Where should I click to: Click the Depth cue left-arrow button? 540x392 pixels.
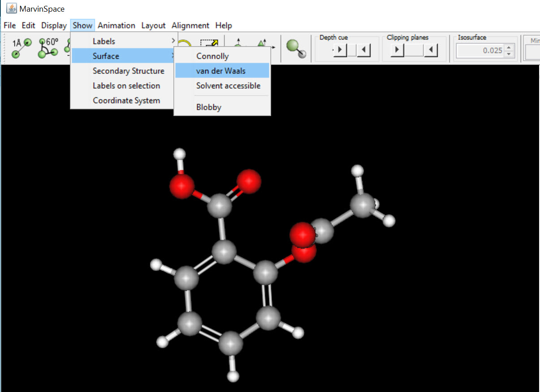click(363, 50)
